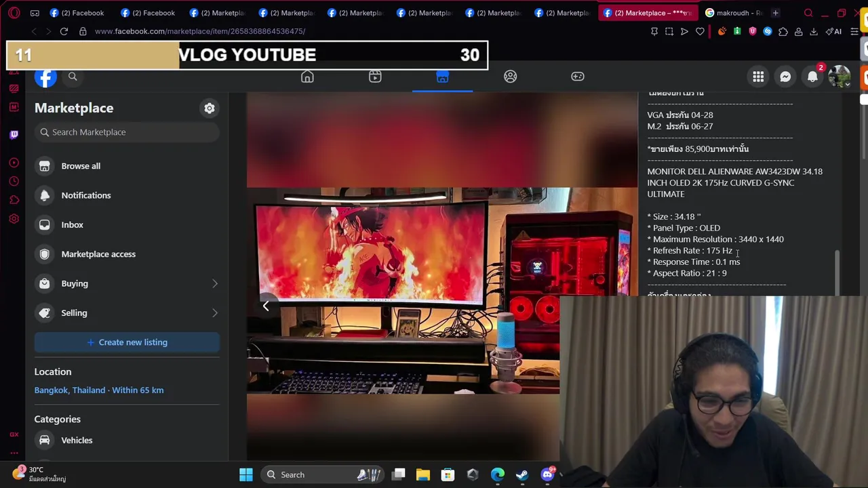Open downloads arrow icon in toolbar
868x488 pixels.
[814, 31]
